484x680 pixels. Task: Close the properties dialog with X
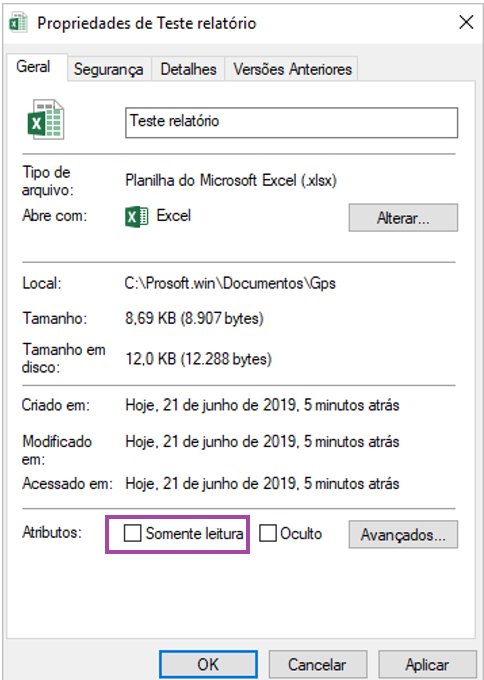point(466,22)
